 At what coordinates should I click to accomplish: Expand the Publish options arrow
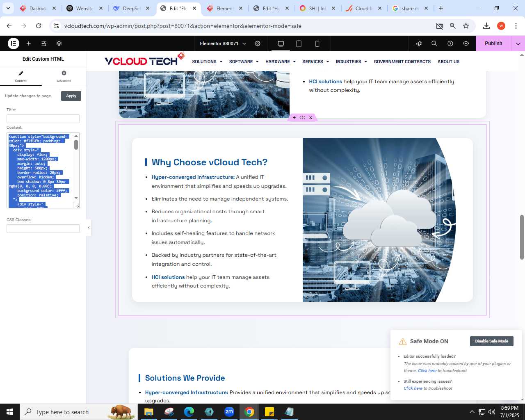(518, 43)
